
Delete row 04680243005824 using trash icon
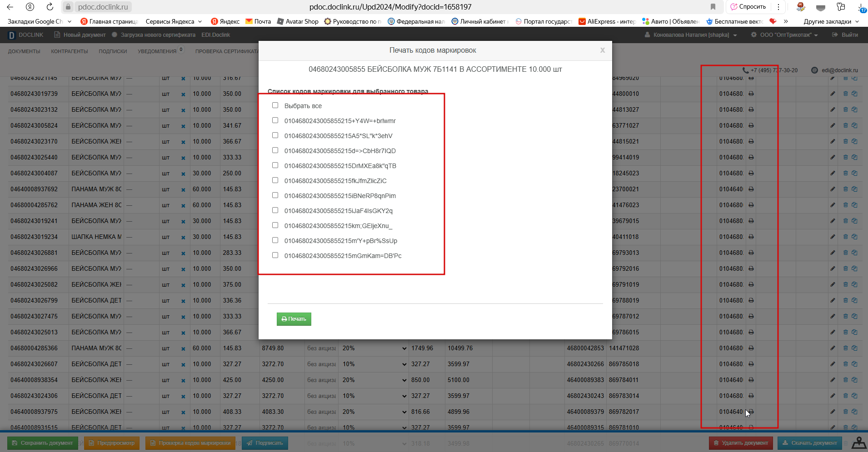(x=846, y=125)
